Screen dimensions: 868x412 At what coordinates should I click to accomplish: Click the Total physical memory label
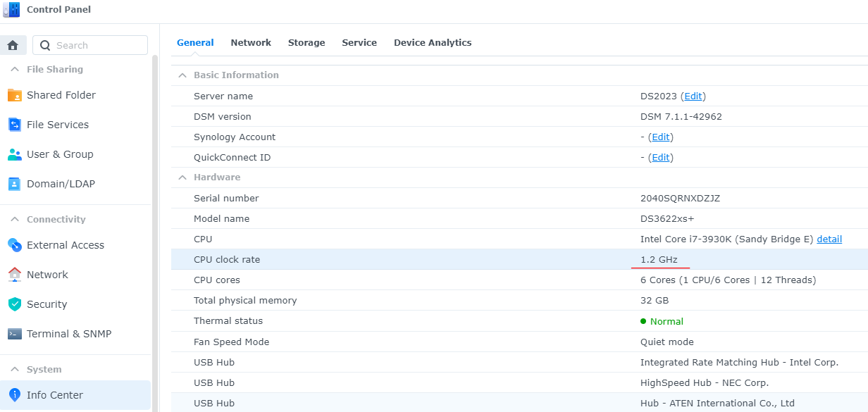245,301
